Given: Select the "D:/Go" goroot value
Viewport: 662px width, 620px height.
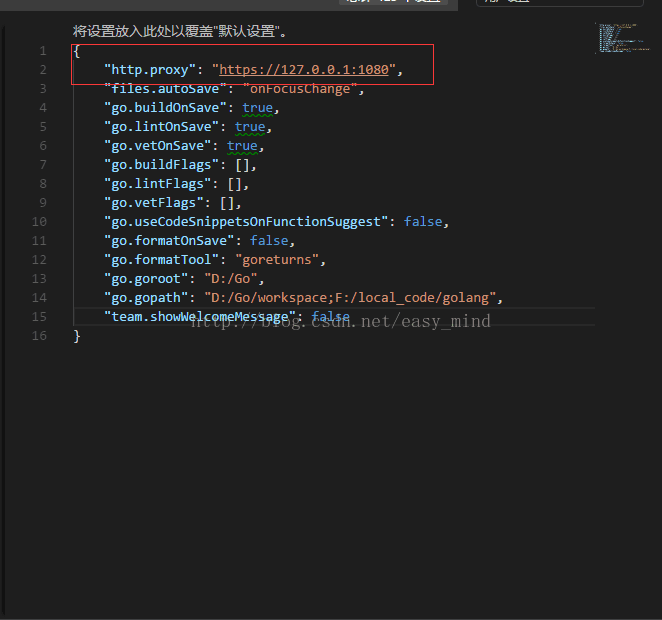Looking at the screenshot, I should pos(231,279).
